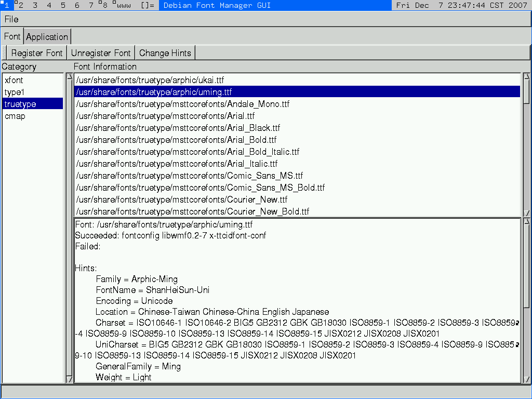Image resolution: width=532 pixels, height=399 pixels.
Task: Select the Courier_New_Bold.ttf font
Action: [x=297, y=211]
